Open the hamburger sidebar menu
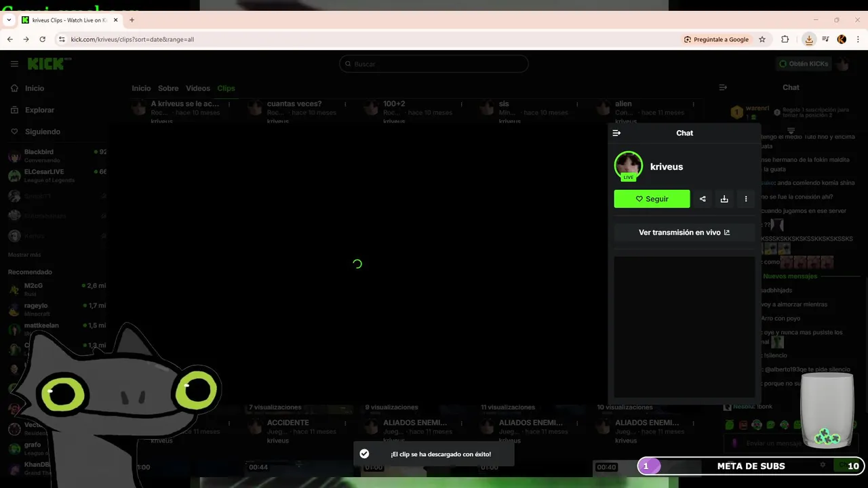 14,64
